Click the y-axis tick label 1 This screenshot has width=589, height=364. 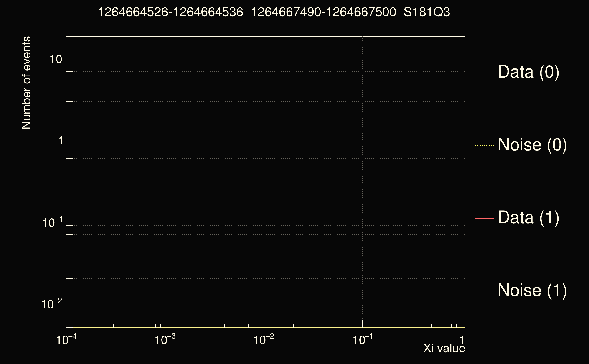click(60, 141)
